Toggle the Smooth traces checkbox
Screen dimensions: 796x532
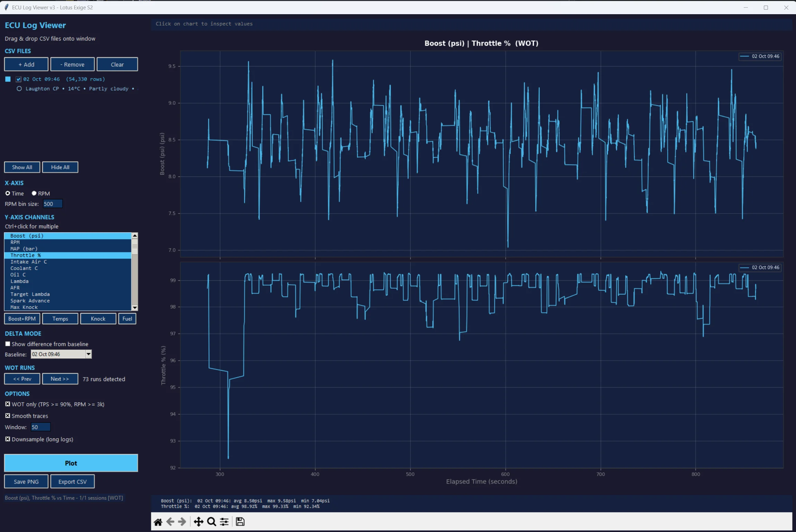[x=8, y=416]
